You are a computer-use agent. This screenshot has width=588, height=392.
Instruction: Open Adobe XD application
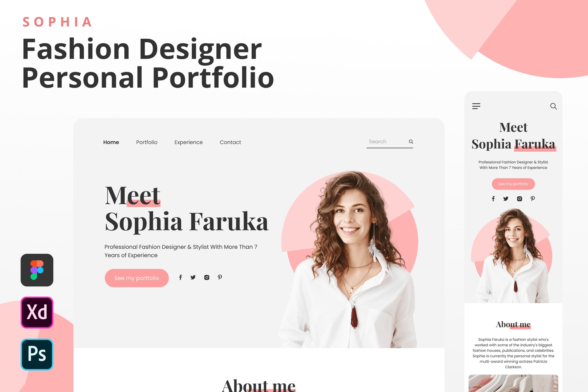pyautogui.click(x=37, y=312)
